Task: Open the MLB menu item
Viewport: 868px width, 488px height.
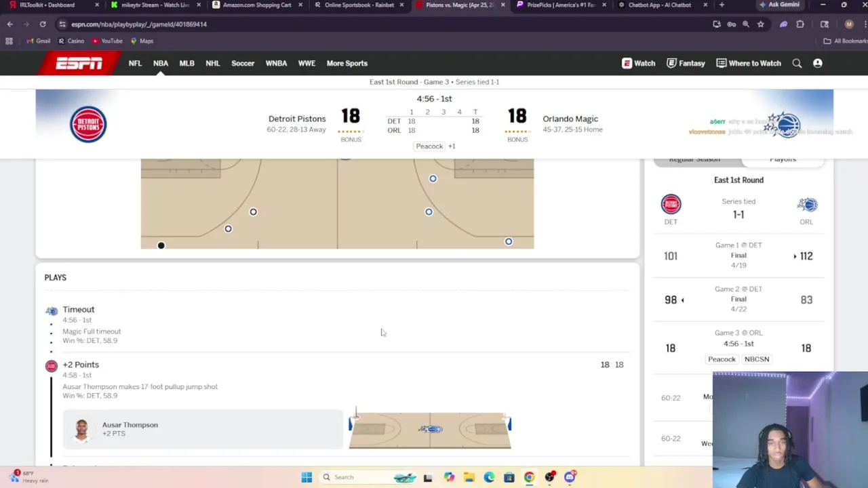Action: point(186,64)
